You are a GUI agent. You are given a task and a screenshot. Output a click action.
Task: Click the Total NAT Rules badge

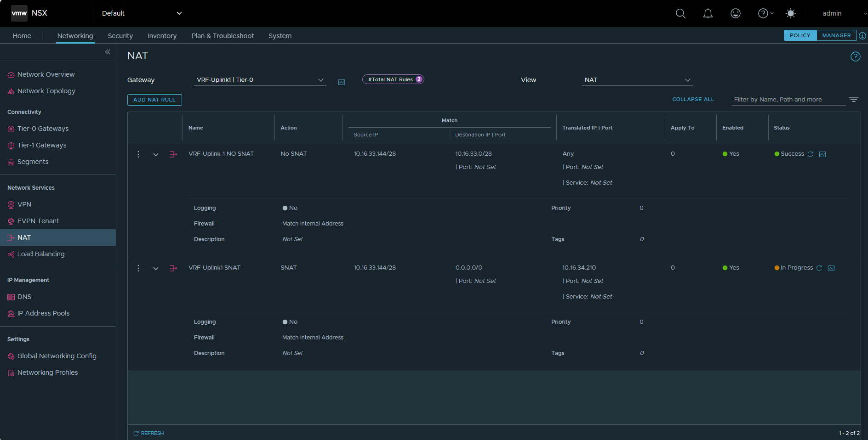[393, 79]
